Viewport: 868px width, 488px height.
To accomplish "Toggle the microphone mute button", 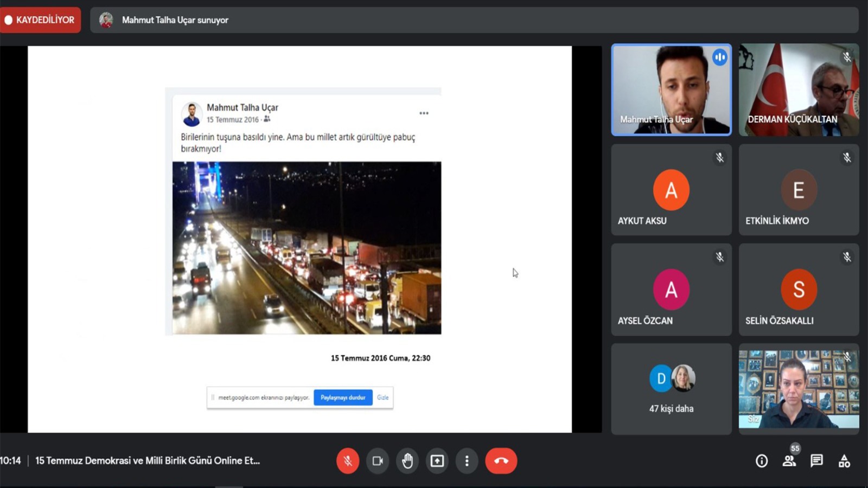I will coord(348,461).
